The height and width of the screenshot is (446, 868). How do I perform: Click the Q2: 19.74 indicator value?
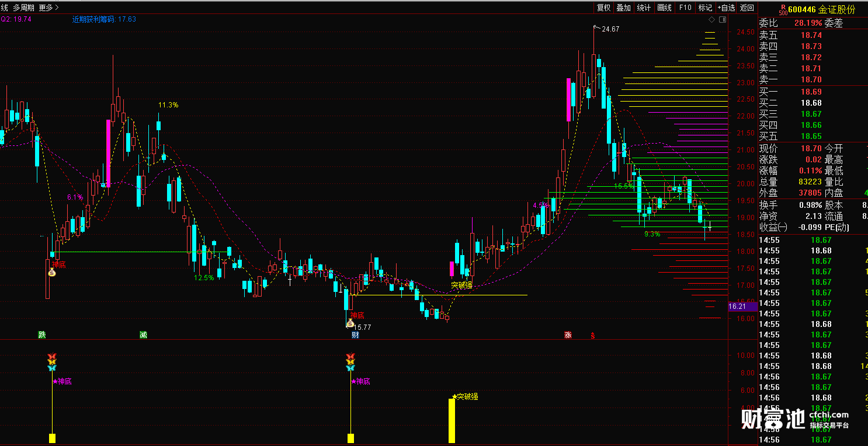click(x=16, y=19)
